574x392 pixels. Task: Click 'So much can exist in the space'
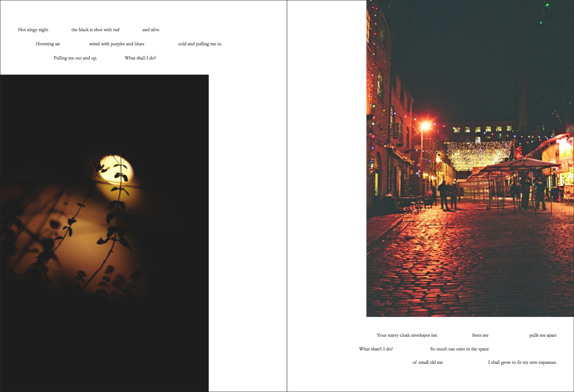tap(459, 349)
